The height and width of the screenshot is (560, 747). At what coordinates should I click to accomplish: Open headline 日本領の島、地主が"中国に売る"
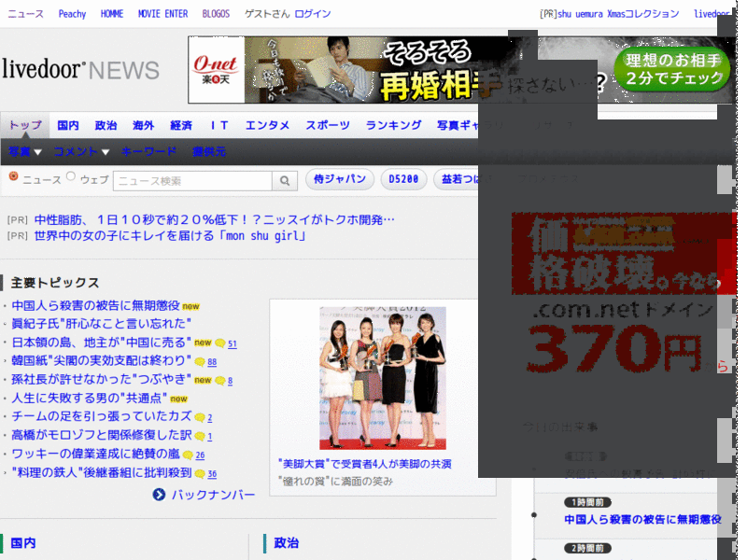(x=102, y=343)
